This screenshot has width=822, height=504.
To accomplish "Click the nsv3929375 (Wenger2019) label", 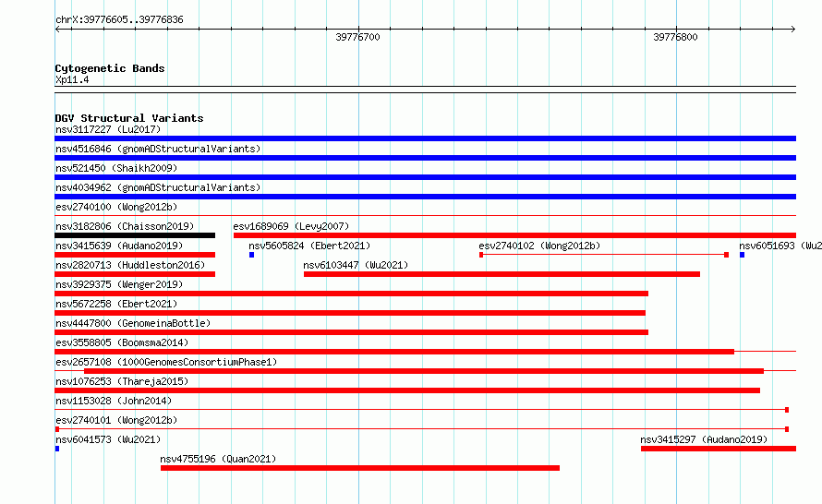I will tap(119, 284).
